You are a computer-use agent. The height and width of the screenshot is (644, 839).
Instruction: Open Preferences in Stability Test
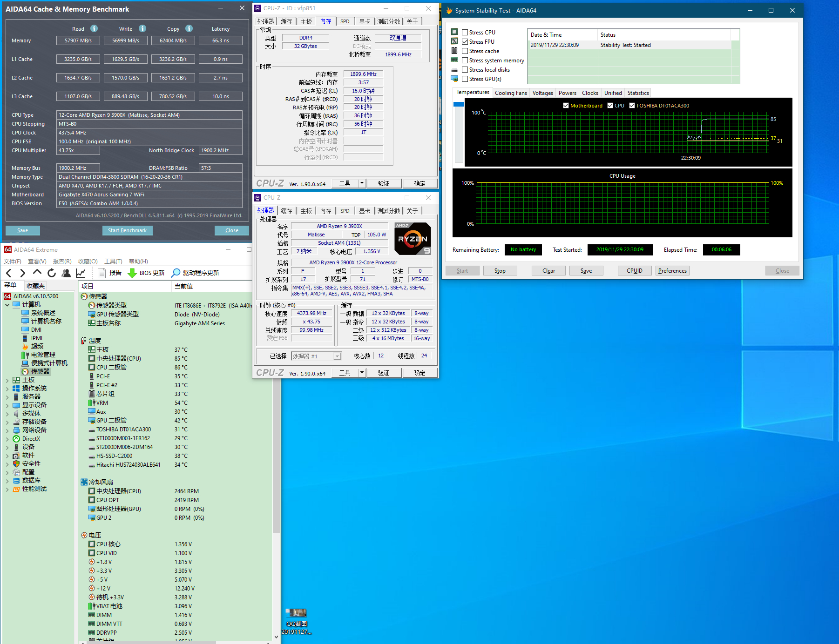pos(672,271)
